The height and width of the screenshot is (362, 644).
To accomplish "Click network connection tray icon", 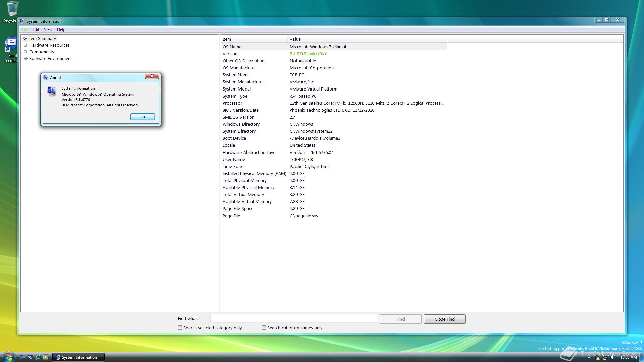I will (605, 358).
